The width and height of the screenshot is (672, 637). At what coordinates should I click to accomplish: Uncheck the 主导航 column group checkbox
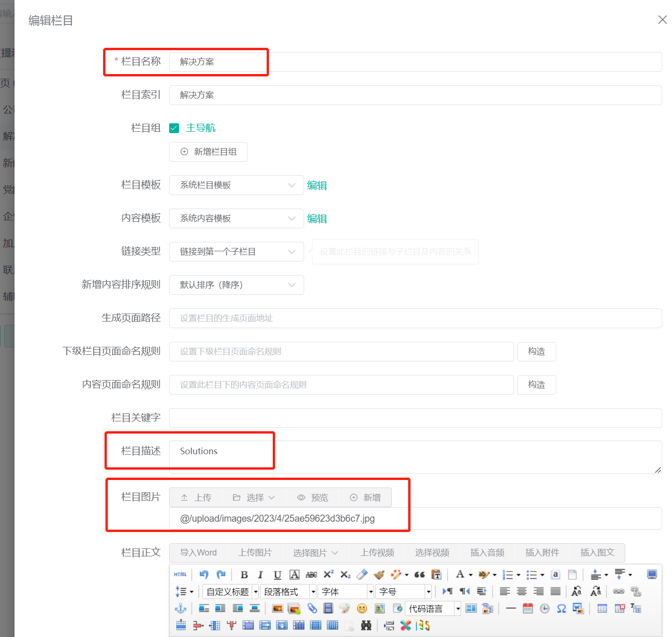click(x=174, y=127)
